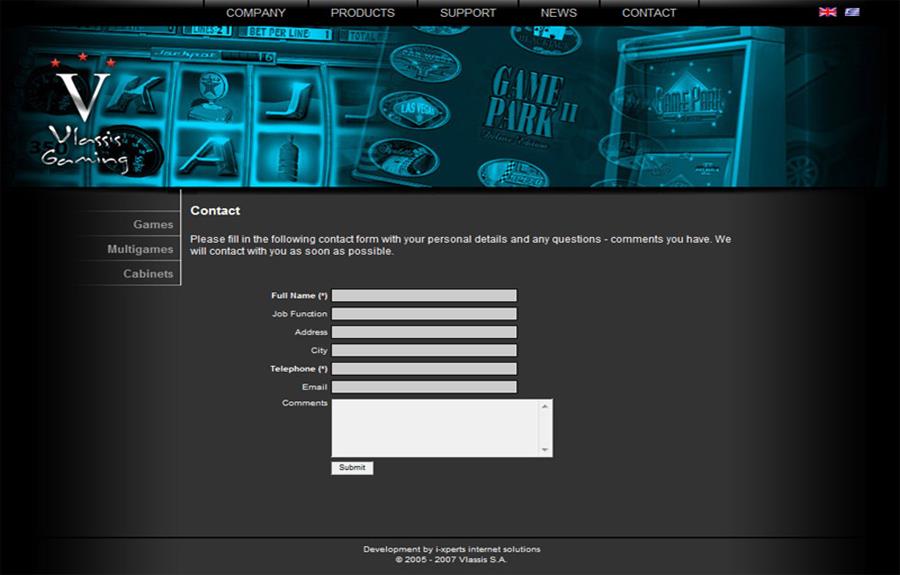Go to Multigames in sidebar
The height and width of the screenshot is (575, 900).
pos(140,249)
